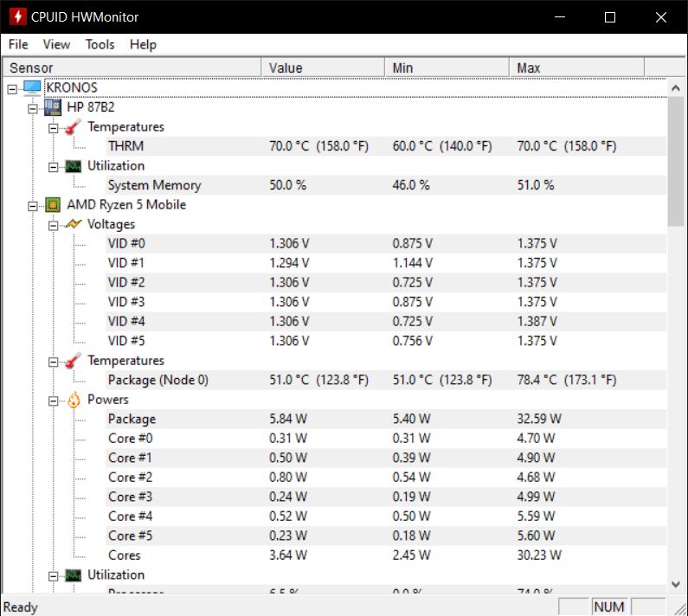This screenshot has height=616, width=688.
Task: Click the Ready status bar text
Action: point(21,607)
